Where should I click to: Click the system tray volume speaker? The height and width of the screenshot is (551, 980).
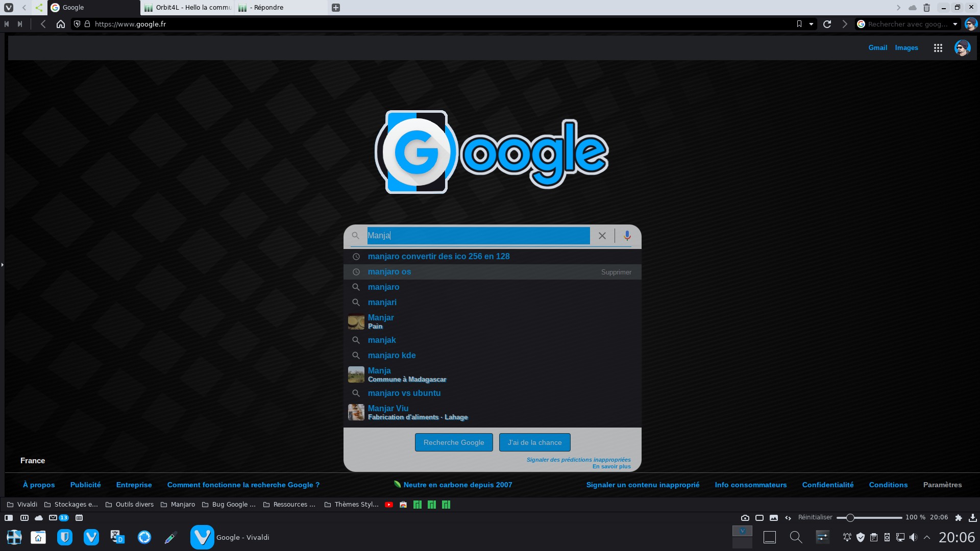(x=913, y=537)
